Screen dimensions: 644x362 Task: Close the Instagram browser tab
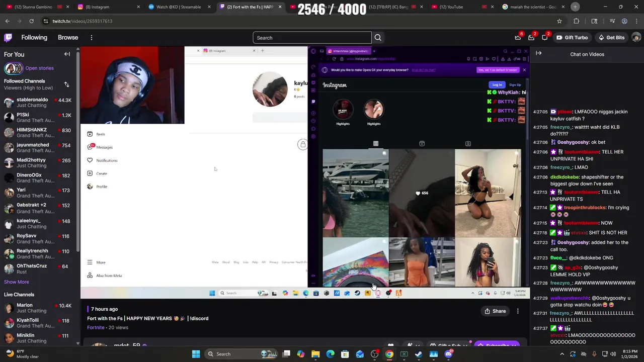pos(138,7)
